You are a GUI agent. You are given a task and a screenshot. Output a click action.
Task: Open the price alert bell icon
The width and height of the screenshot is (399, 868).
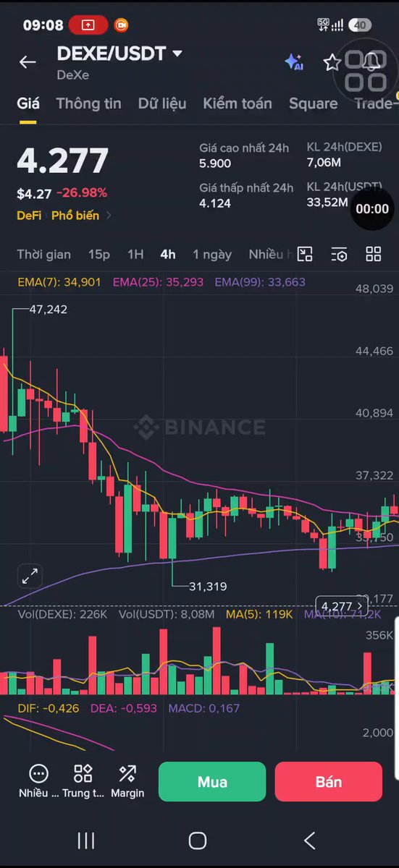[373, 61]
